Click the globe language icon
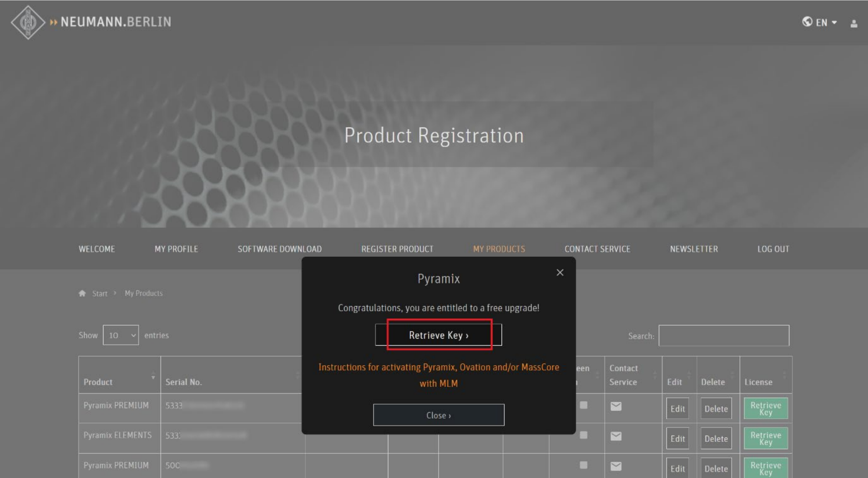 click(807, 22)
